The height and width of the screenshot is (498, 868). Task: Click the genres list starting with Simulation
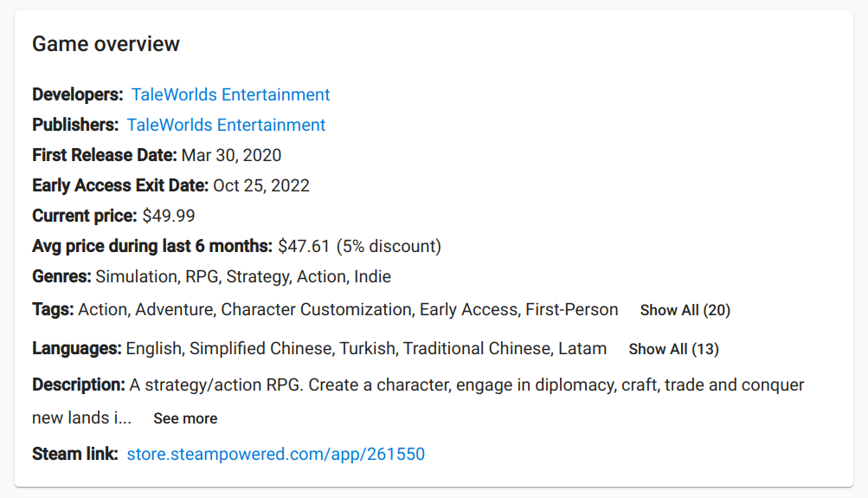coord(243,276)
